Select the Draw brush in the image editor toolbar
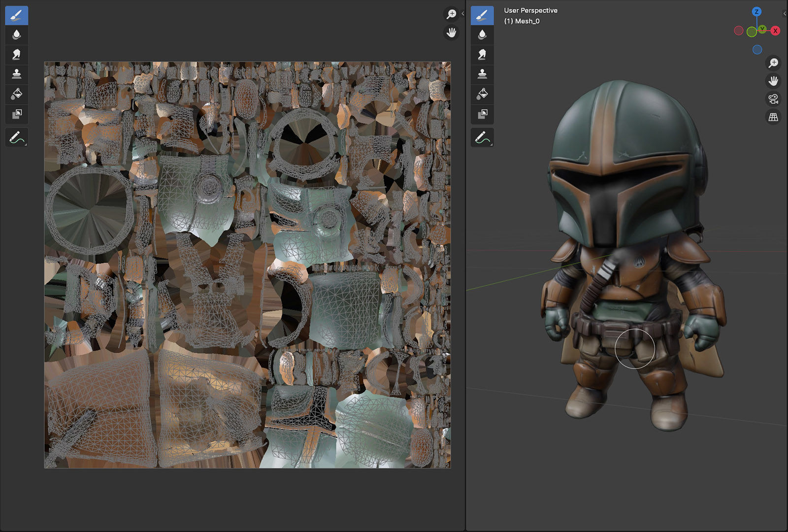This screenshot has height=532, width=788. coord(16,15)
